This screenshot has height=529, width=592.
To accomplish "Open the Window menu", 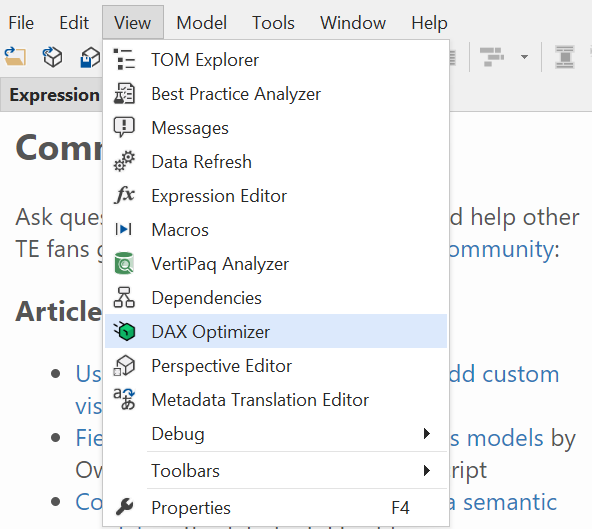I will click(x=353, y=23).
